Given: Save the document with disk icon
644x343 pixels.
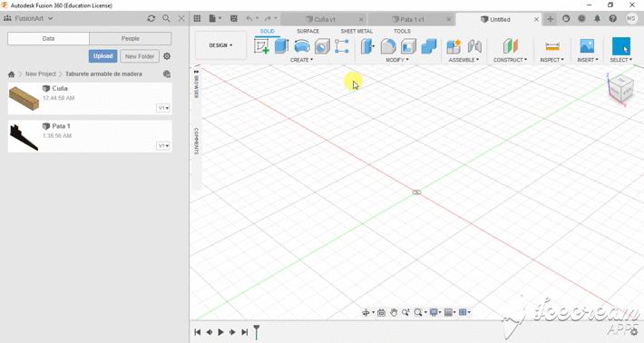Looking at the screenshot, I should click(x=234, y=18).
